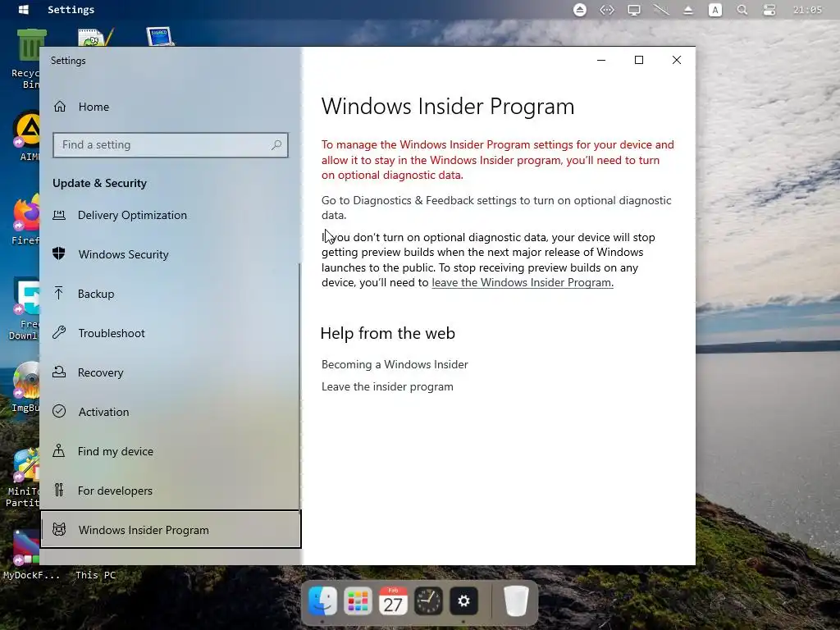
Task: Go to the Settings Home page
Action: (x=170, y=107)
